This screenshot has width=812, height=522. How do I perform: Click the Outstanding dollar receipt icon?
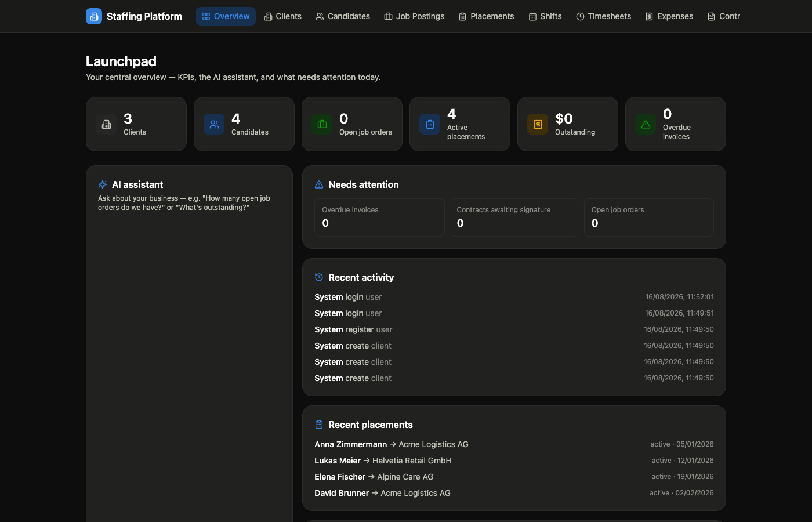point(538,124)
